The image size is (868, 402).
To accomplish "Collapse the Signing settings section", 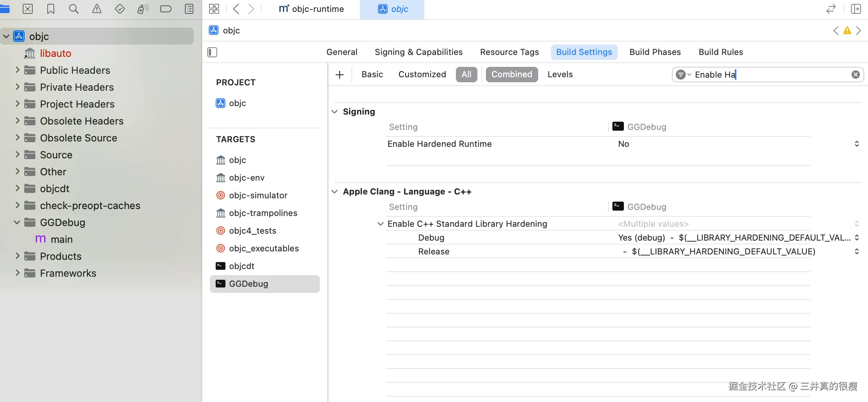I will 334,111.
